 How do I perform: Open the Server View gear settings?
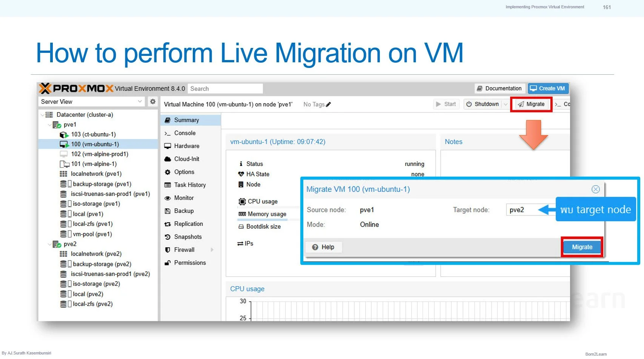(152, 102)
